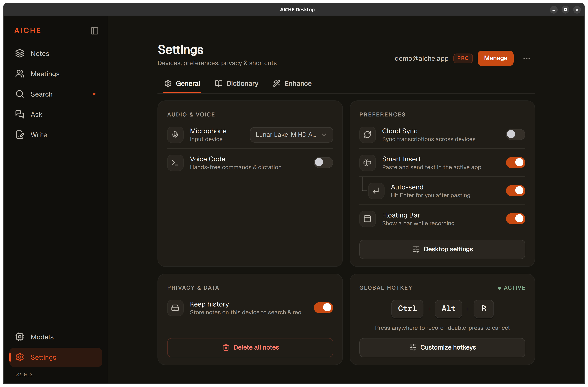Go to Meetings section
Viewport: 588px width, 387px height.
pos(56,74)
